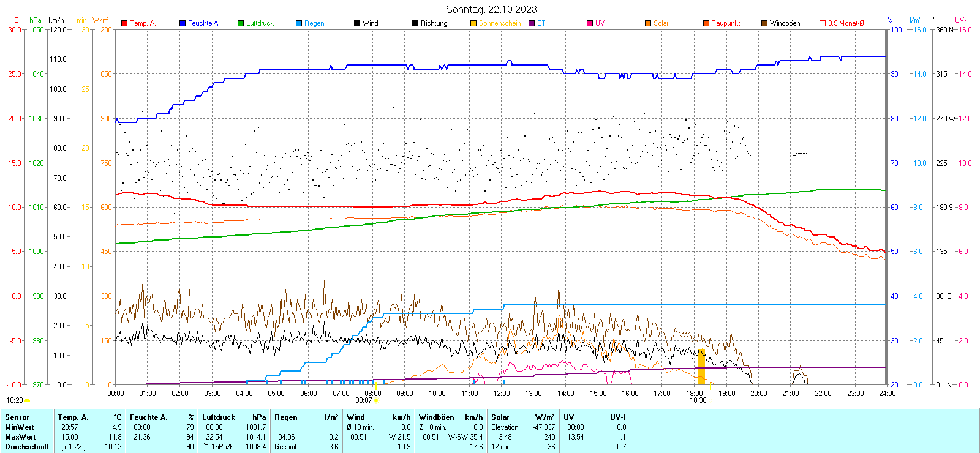Click the purple ET legend square

pyautogui.click(x=532, y=23)
